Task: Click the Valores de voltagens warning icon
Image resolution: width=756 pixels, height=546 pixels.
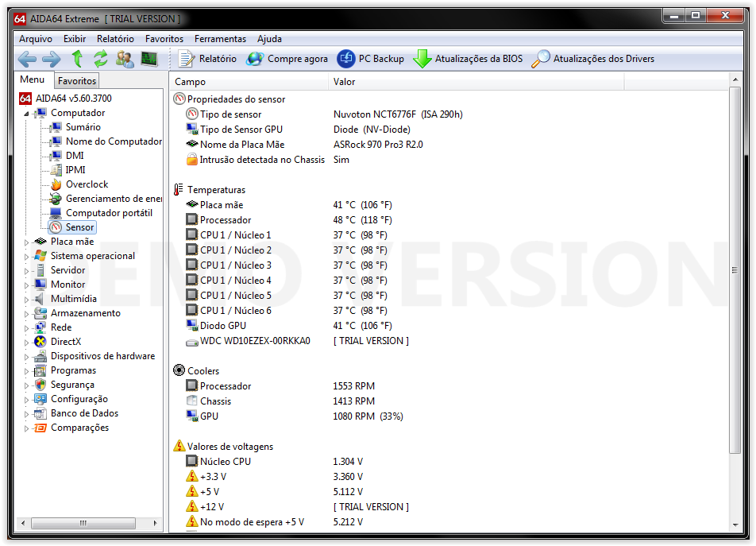Action: (179, 446)
